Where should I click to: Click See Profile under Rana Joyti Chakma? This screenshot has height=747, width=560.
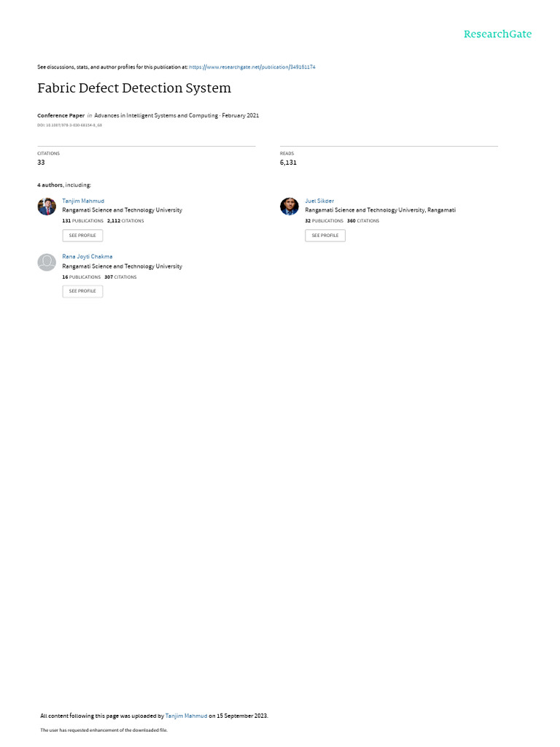click(82, 291)
